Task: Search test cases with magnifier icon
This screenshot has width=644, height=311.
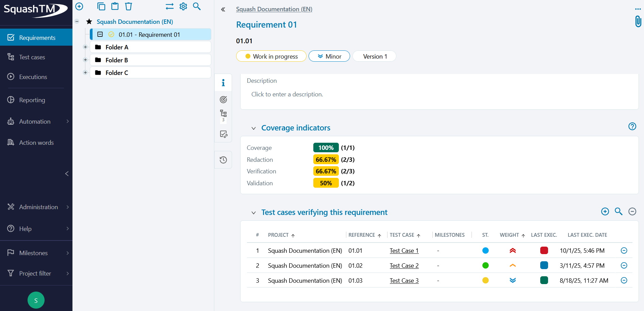Action: point(618,212)
